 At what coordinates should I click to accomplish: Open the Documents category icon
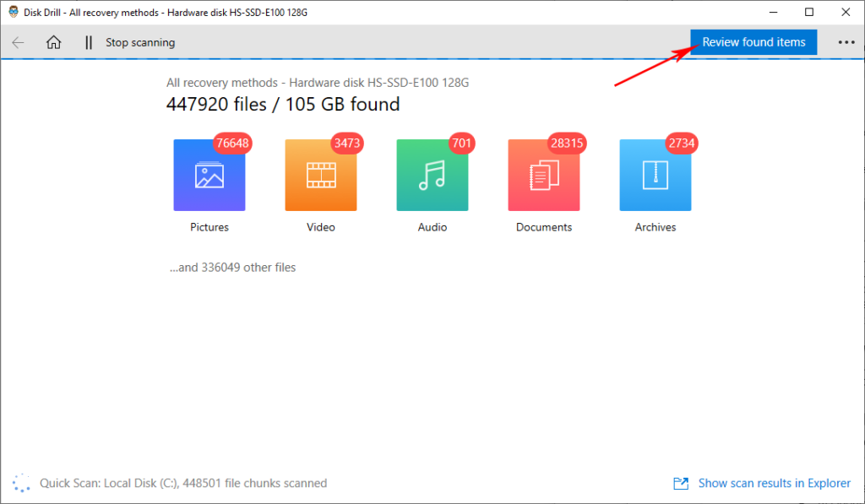pos(543,175)
